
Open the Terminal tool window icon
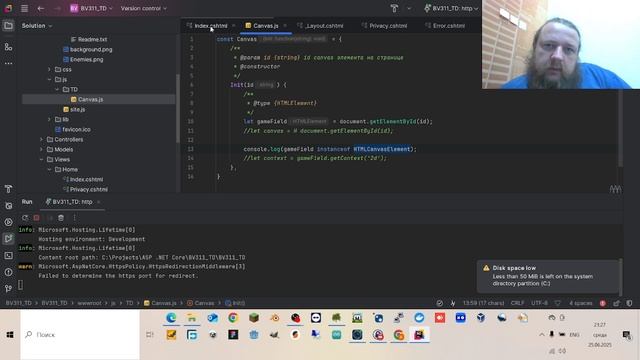(x=8, y=256)
